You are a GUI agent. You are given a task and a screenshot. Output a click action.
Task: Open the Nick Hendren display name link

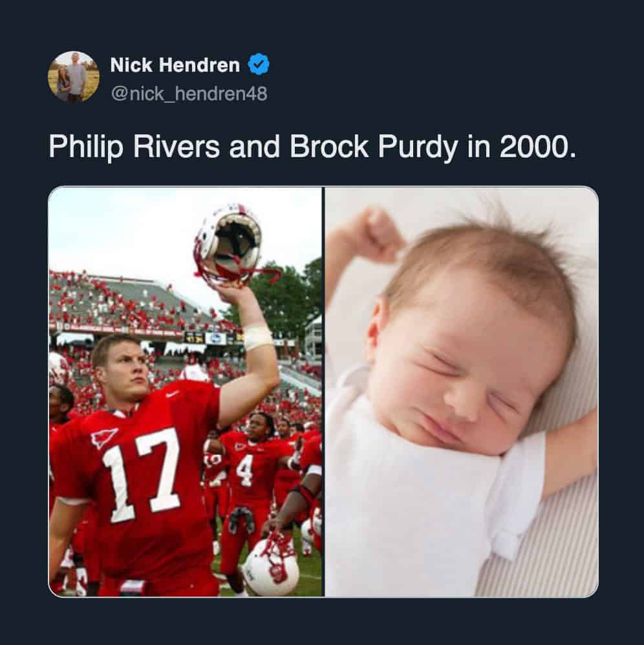pyautogui.click(x=175, y=65)
